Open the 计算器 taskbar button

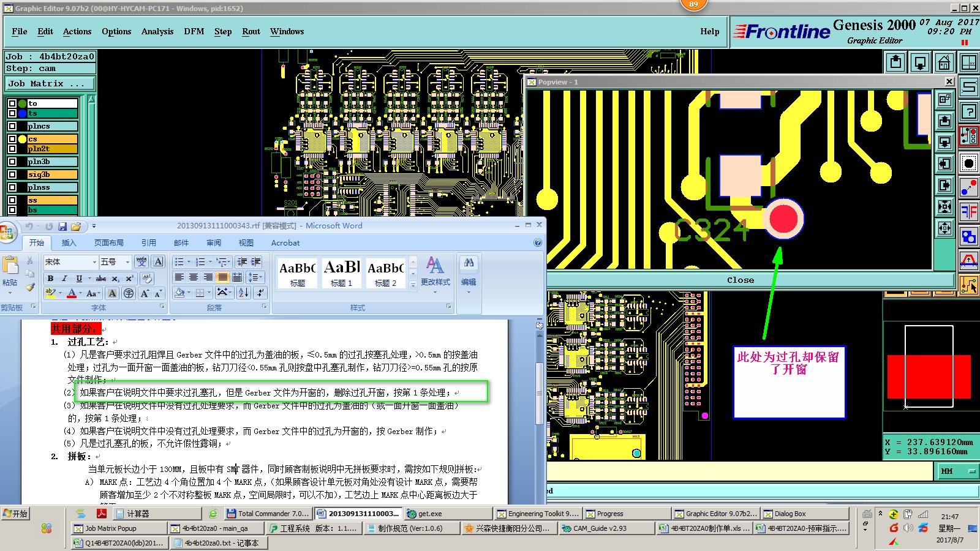point(157,514)
